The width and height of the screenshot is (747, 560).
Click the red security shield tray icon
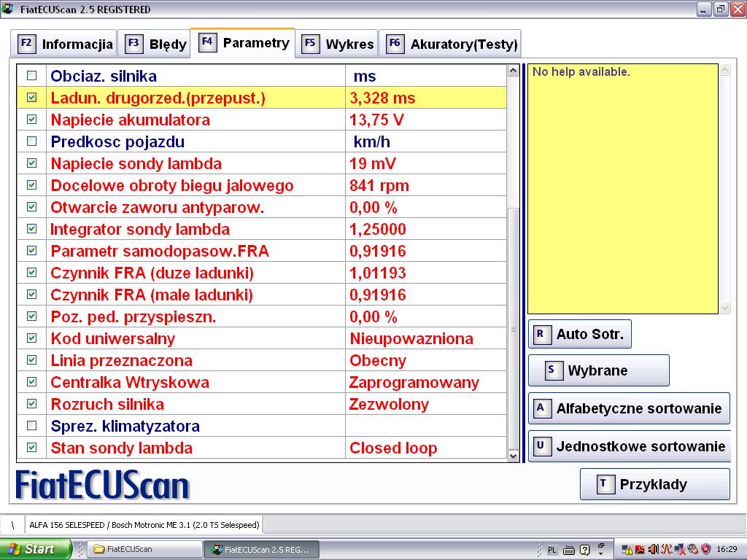704,549
